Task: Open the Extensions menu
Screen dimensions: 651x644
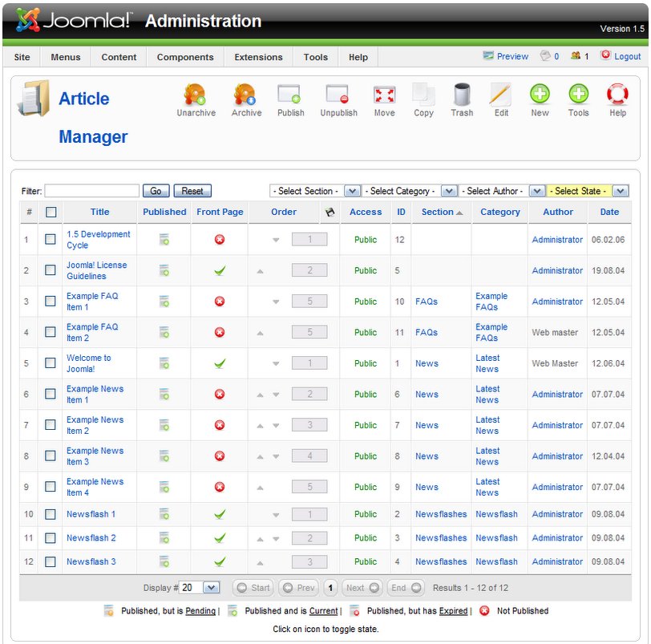Action: tap(258, 57)
